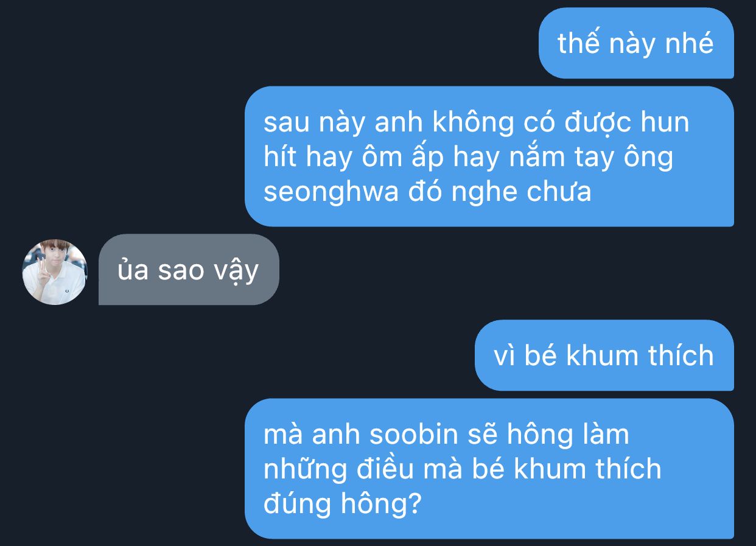The height and width of the screenshot is (546, 756).
Task: Select the long message starting "sau này anh"
Action: click(489, 156)
